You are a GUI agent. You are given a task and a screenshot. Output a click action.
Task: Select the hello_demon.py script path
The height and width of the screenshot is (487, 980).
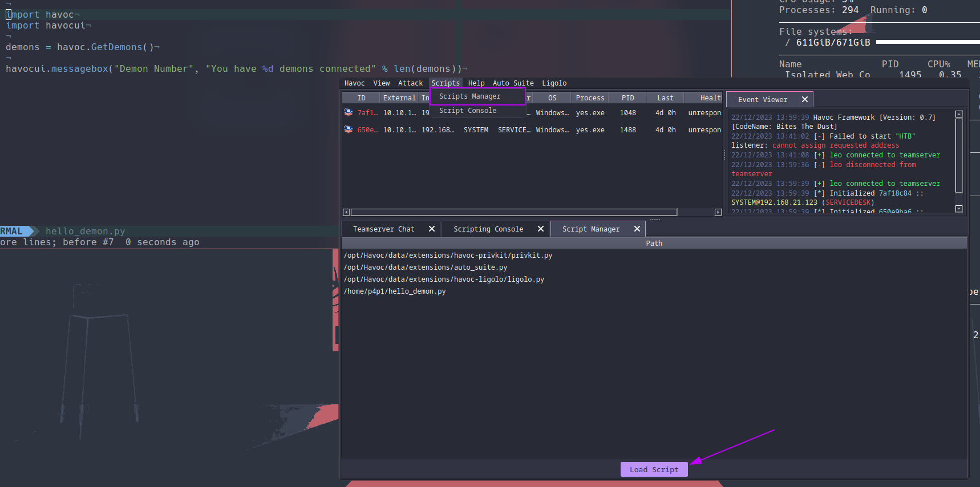point(395,291)
